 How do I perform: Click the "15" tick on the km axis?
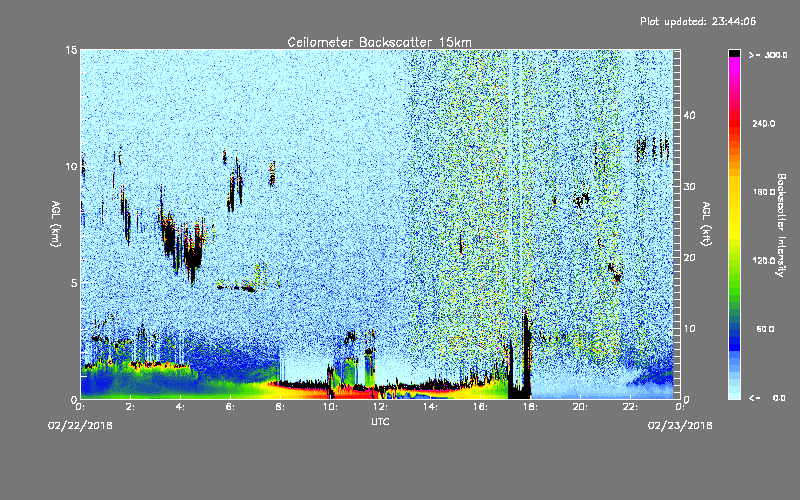(x=71, y=50)
